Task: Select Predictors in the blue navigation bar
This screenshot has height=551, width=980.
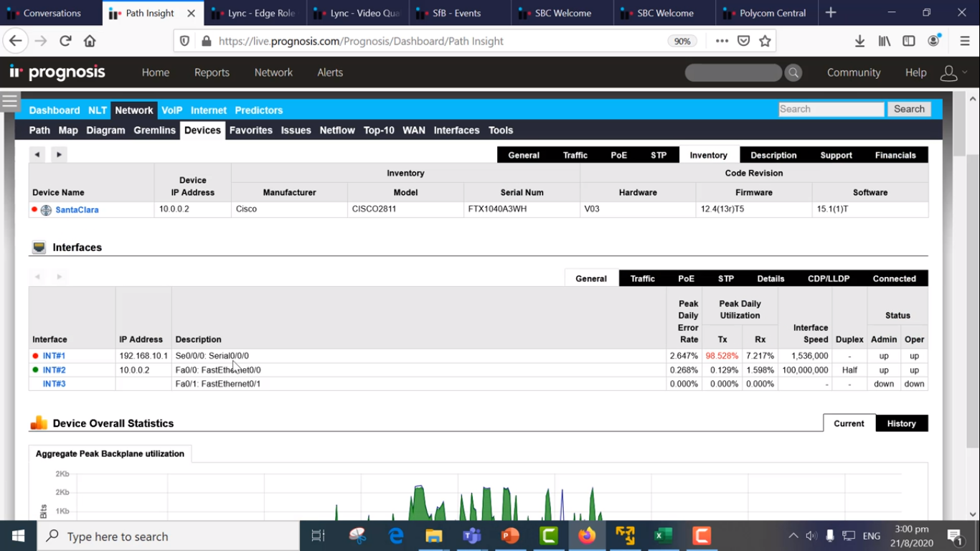Action: coord(259,110)
